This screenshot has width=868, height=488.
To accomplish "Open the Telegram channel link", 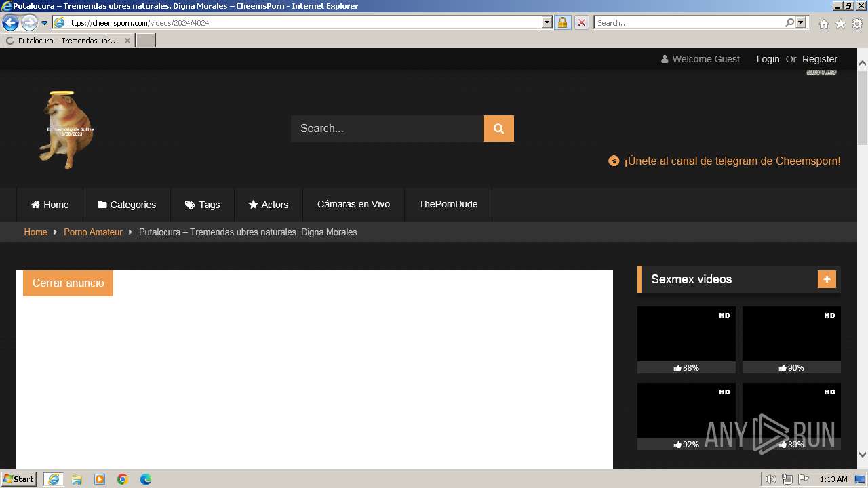I will (732, 161).
